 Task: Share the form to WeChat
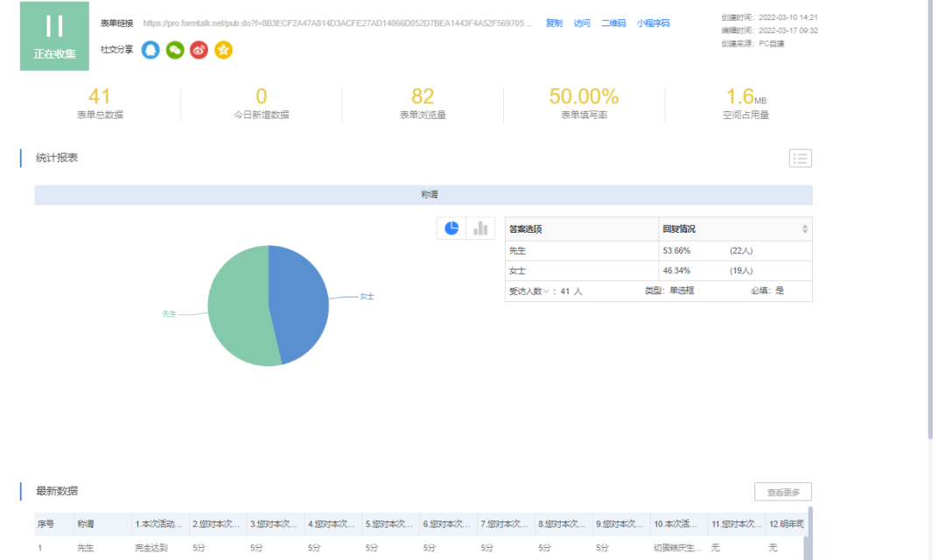click(175, 50)
